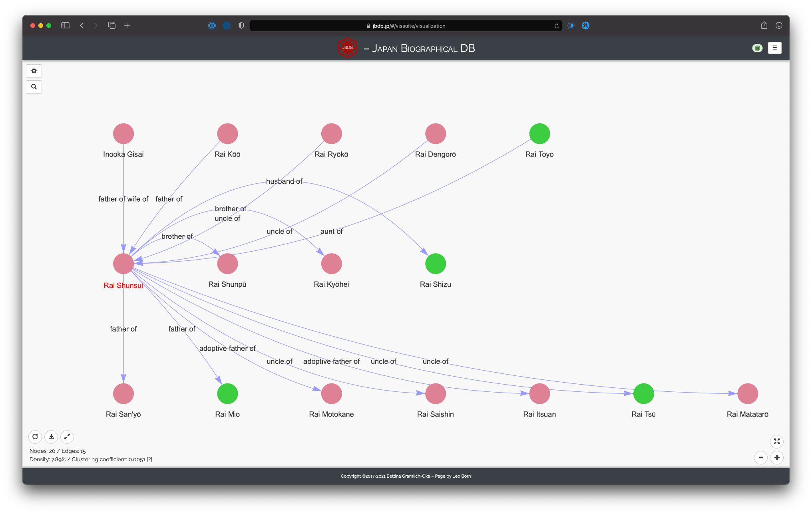Select the Rai Saishin node
The image size is (812, 514).
coord(436,394)
